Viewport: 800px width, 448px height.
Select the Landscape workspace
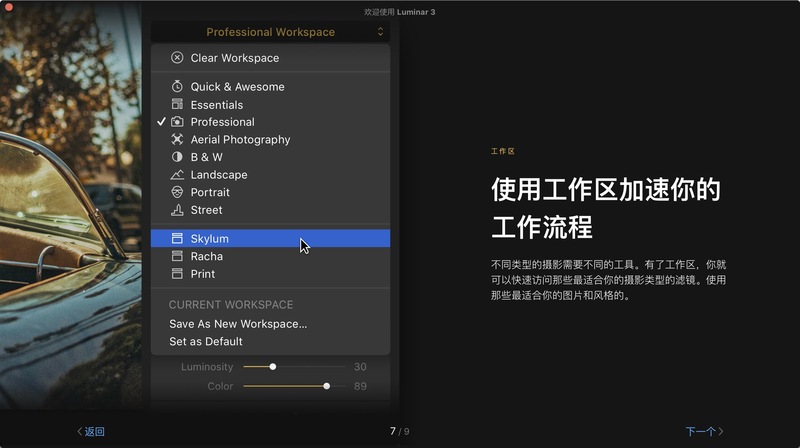270,175
